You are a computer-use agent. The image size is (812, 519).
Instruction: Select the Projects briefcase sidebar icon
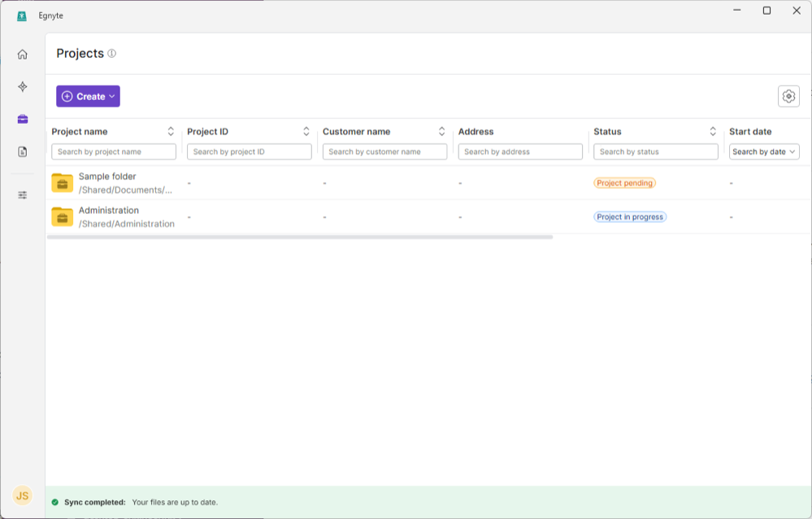click(x=23, y=119)
